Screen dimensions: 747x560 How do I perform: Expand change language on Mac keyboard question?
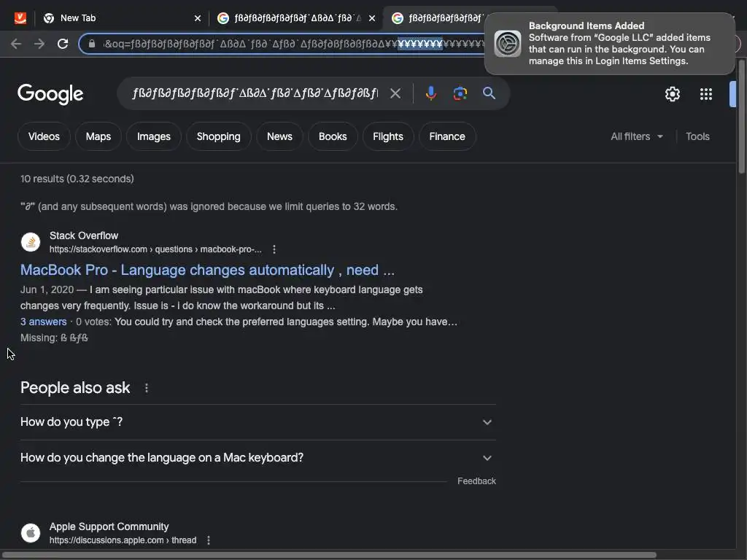[258, 458]
